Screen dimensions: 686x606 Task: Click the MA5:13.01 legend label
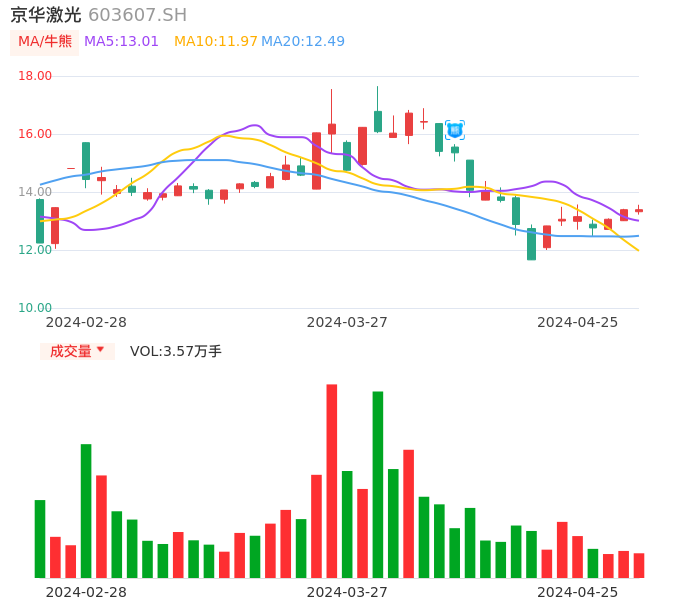121,42
